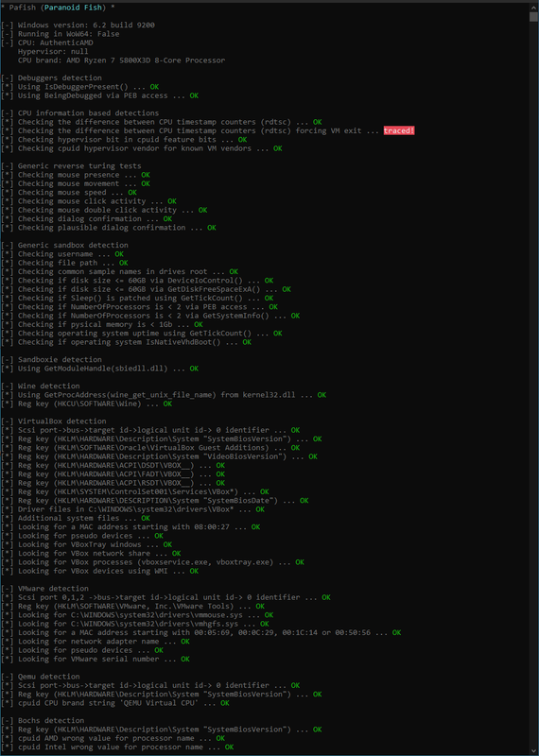Click 'Using IsDebuggerPresent()' line

(x=80, y=87)
